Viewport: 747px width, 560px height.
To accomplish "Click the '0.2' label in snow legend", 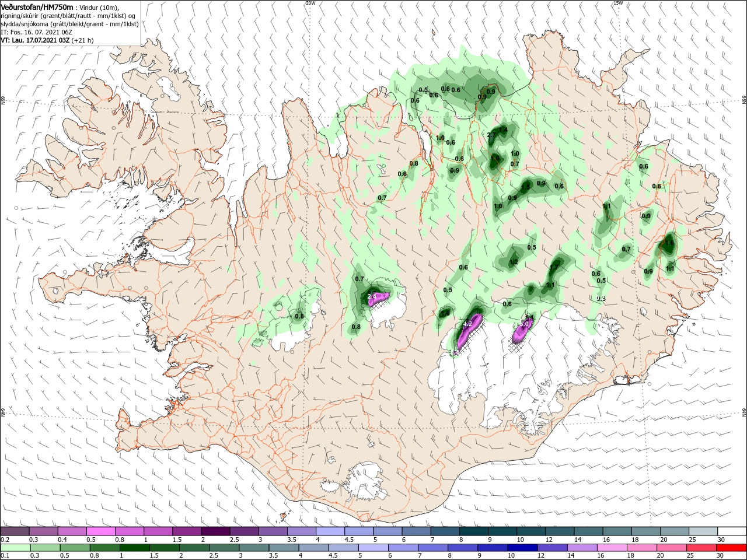I will pos(5,540).
